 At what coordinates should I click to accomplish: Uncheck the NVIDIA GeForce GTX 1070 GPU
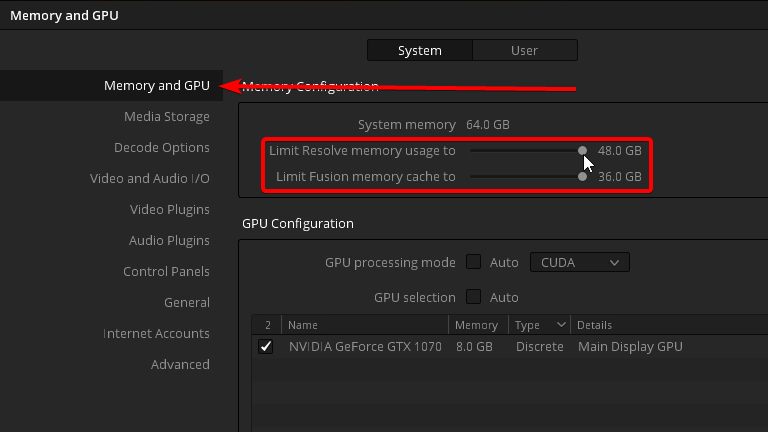point(265,346)
